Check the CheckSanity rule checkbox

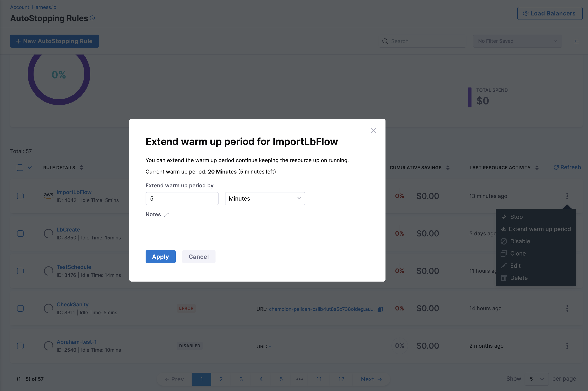[x=20, y=308]
